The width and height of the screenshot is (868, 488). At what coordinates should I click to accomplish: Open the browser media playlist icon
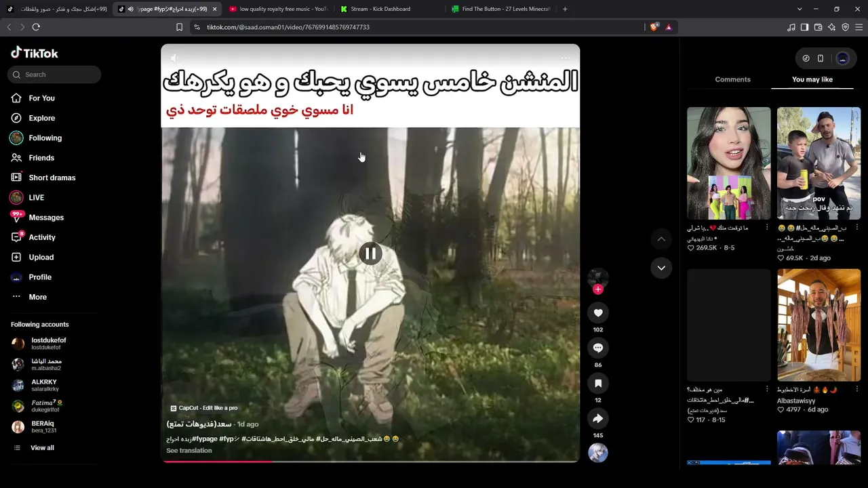tap(791, 27)
